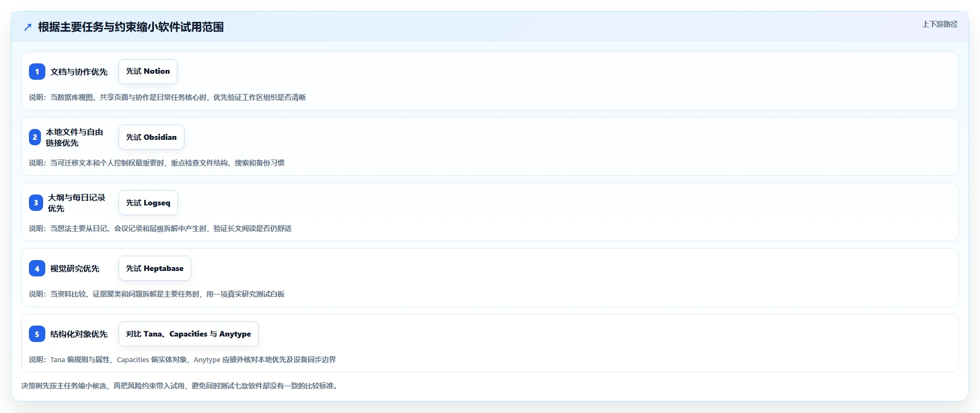Select the 结构化对象优先 label

tap(79, 334)
